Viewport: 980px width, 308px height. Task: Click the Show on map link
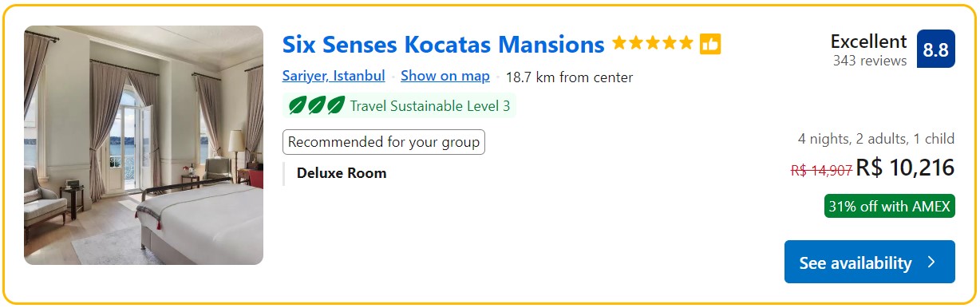point(445,77)
